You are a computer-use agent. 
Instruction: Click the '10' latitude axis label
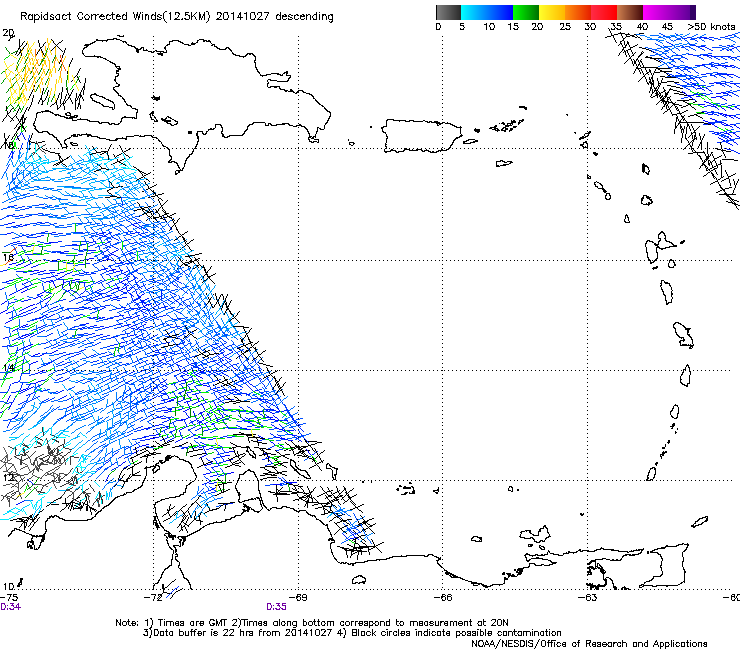tap(8, 587)
